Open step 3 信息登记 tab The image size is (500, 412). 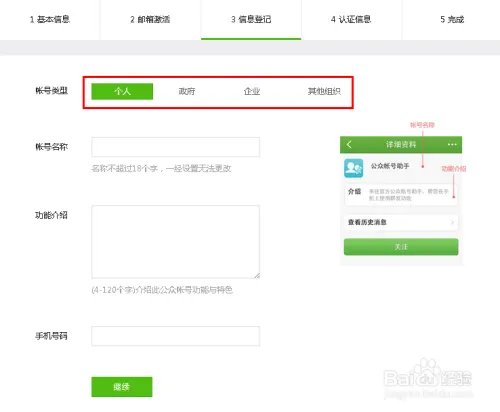pyautogui.click(x=251, y=19)
